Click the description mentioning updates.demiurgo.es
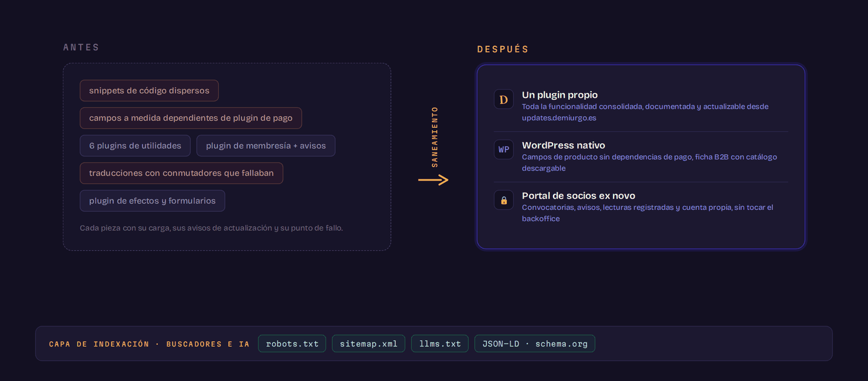 pos(645,112)
